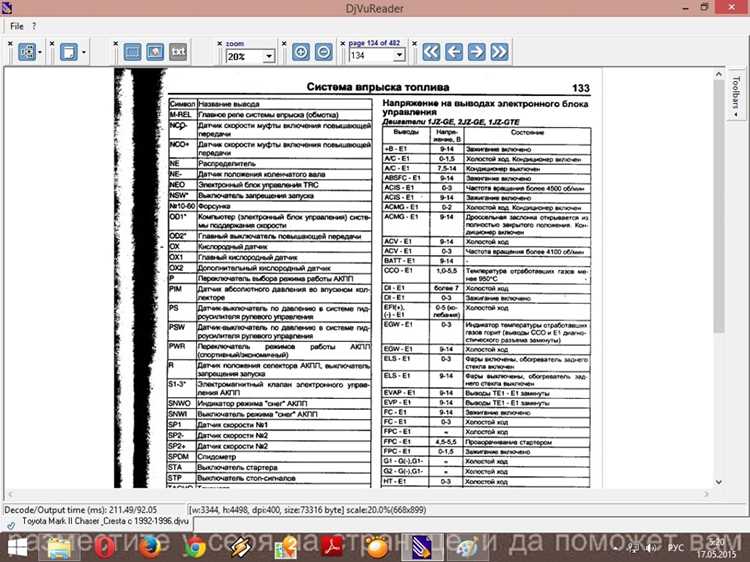Image resolution: width=750 pixels, height=562 pixels.
Task: Click the zoom out minus button
Action: (x=324, y=51)
